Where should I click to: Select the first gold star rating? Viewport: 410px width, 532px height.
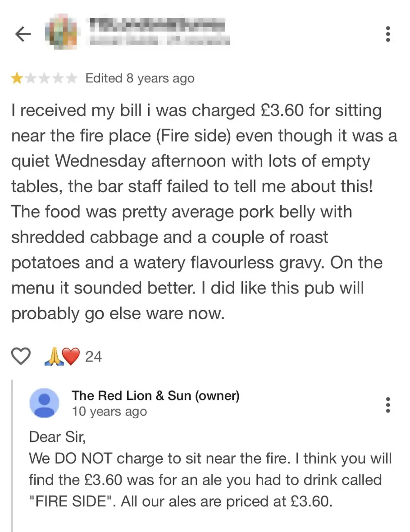pyautogui.click(x=18, y=78)
